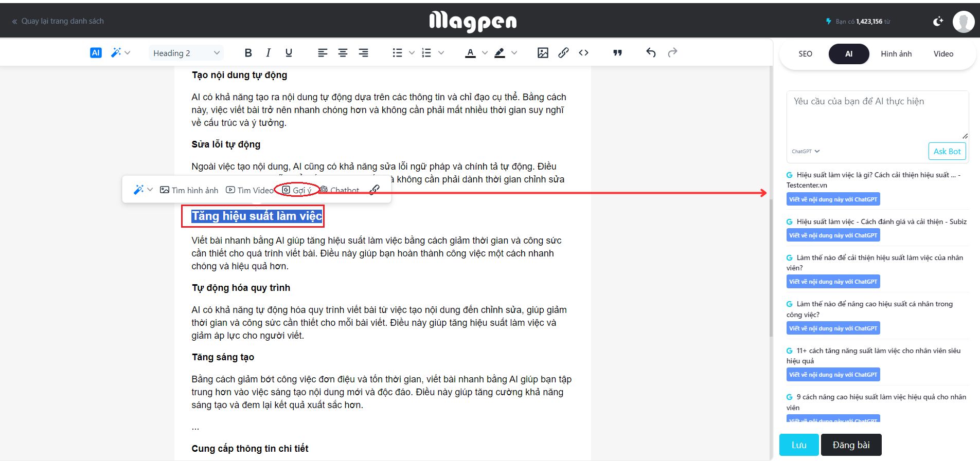The image size is (980, 461).
Task: Write with ChatGPT for Subiz suggestion
Action: pos(833,235)
